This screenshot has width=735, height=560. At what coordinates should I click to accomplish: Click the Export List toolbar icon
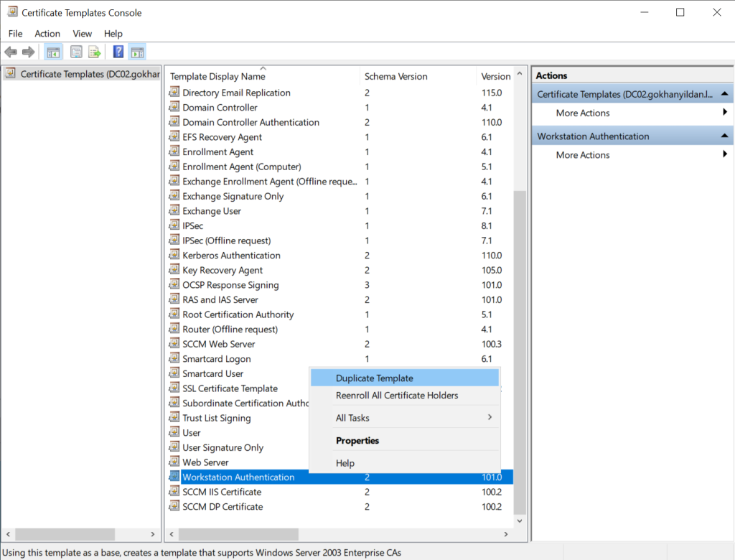click(x=95, y=52)
